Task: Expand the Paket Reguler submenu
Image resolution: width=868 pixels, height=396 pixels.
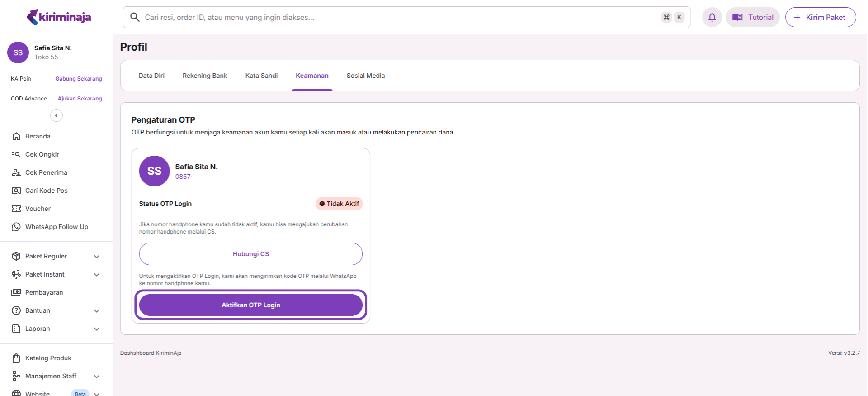Action: [x=96, y=257]
